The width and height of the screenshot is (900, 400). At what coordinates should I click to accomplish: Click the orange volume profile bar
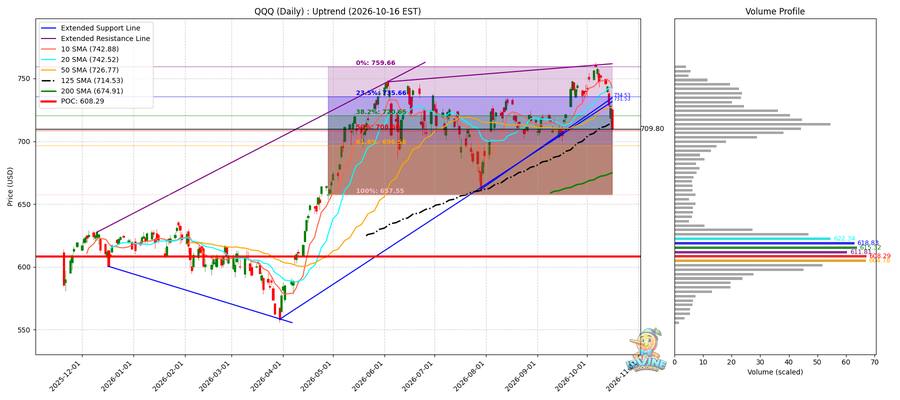pyautogui.click(x=770, y=261)
